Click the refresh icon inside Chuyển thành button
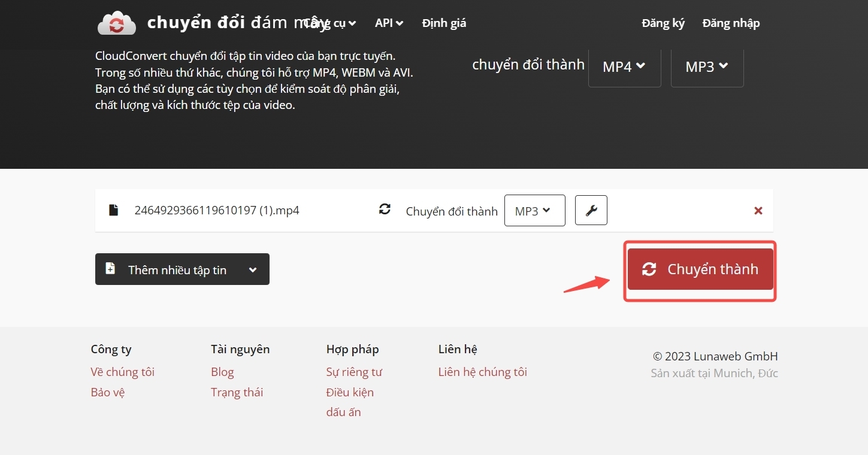Image resolution: width=868 pixels, height=455 pixels. pyautogui.click(x=649, y=269)
